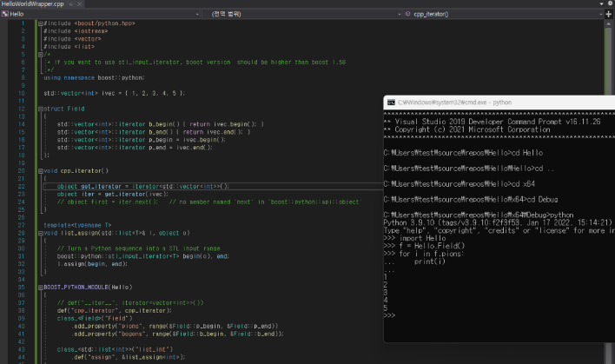Collapse the list_assign function body

tap(41, 234)
